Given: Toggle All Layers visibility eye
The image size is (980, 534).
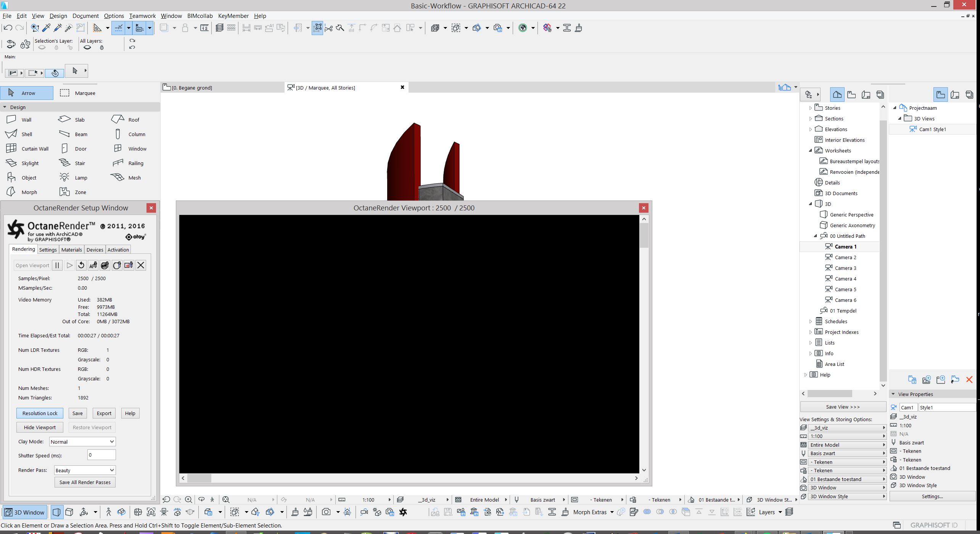Looking at the screenshot, I should tap(87, 48).
